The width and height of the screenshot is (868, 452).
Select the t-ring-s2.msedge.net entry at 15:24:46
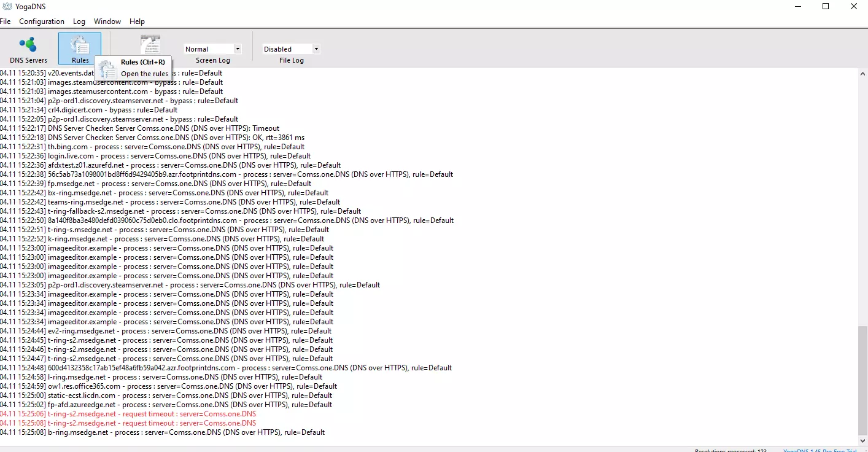(x=166, y=349)
